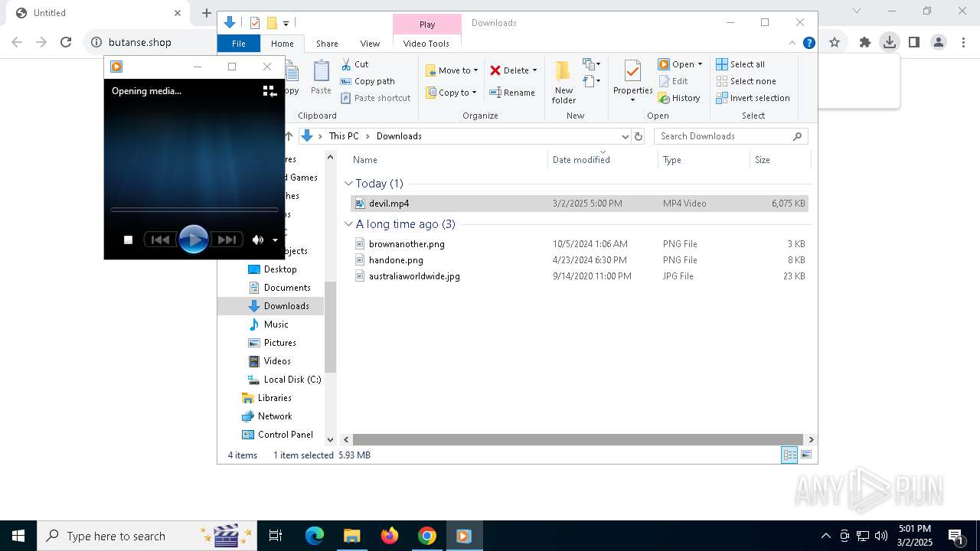Click the media player seek bar
The image size is (980, 551).
pyautogui.click(x=194, y=209)
